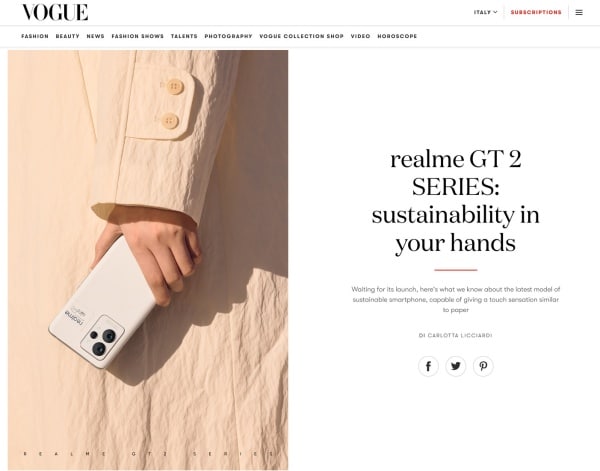Open the Subscriptions link

pos(536,12)
